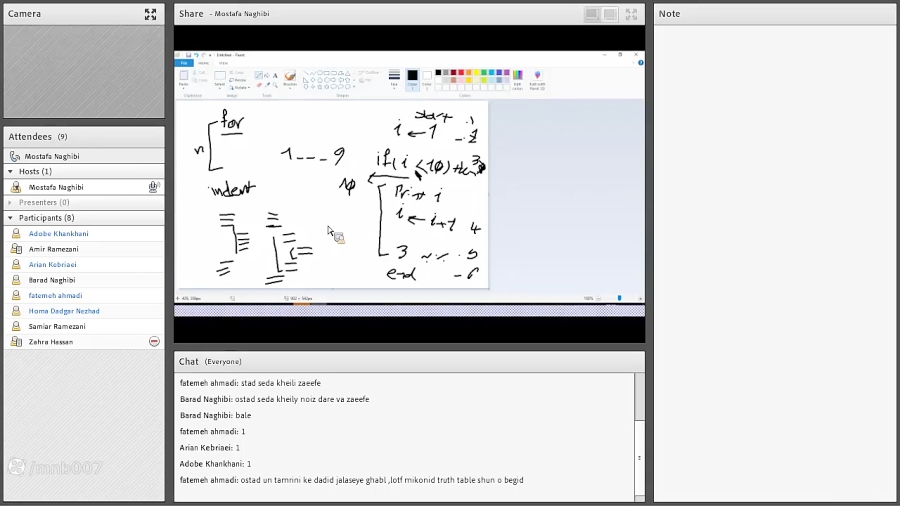Open Edit with Paint 3D
Image resolution: width=900 pixels, height=506 pixels.
pyautogui.click(x=537, y=78)
